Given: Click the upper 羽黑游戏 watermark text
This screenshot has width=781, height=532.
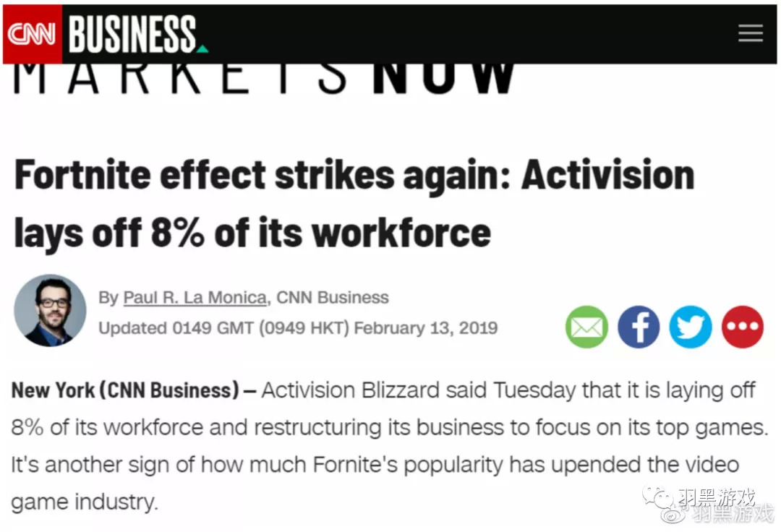Looking at the screenshot, I should click(717, 497).
